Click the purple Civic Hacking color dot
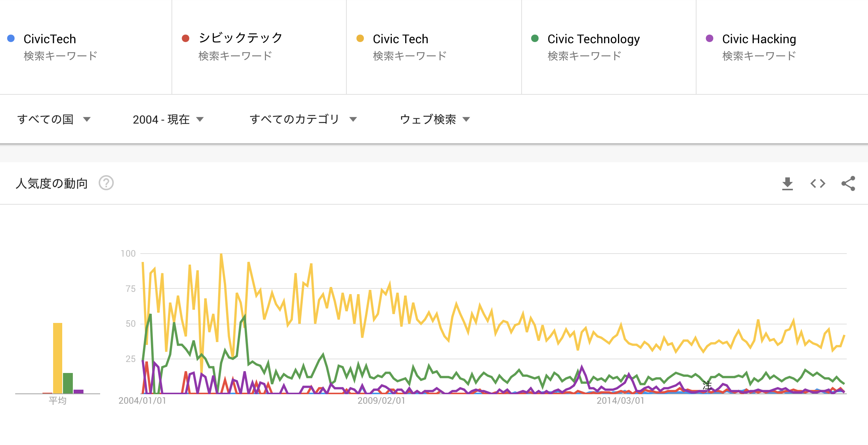The image size is (868, 445). coord(709,38)
